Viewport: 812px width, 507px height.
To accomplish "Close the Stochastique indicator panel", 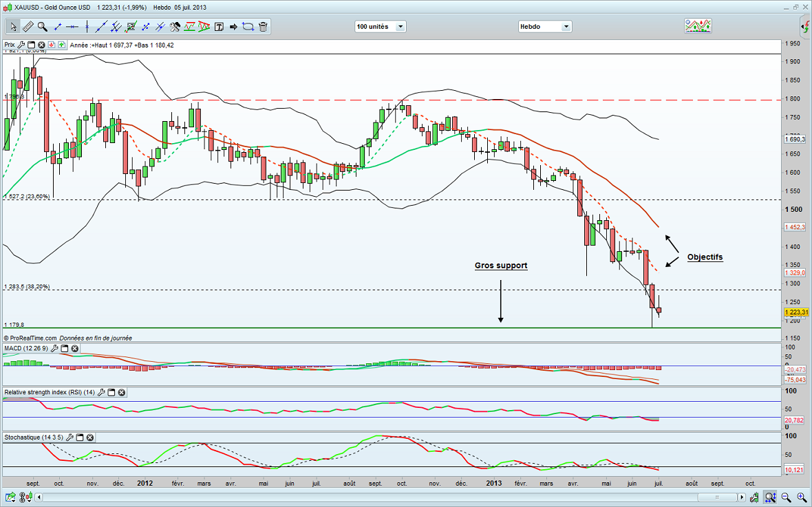I will (x=90, y=437).
